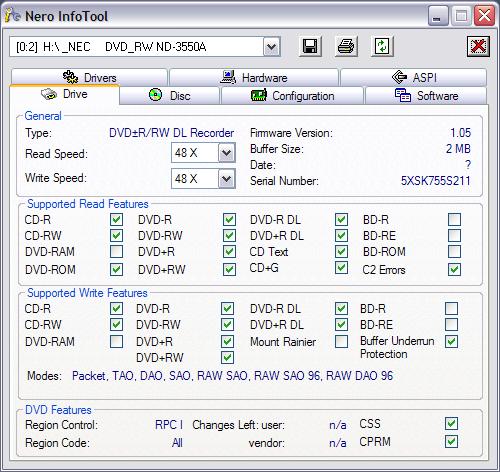The width and height of the screenshot is (500, 472).
Task: Click the Print icon button
Action: click(346, 46)
